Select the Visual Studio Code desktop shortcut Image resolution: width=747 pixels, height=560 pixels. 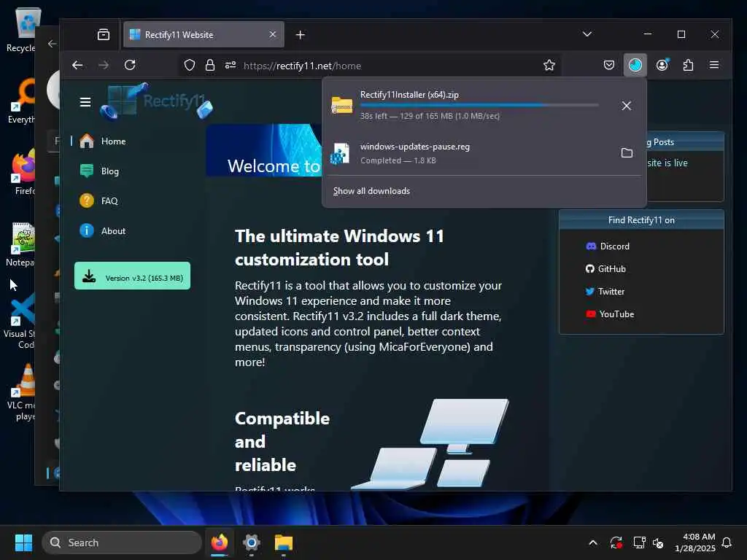click(20, 322)
